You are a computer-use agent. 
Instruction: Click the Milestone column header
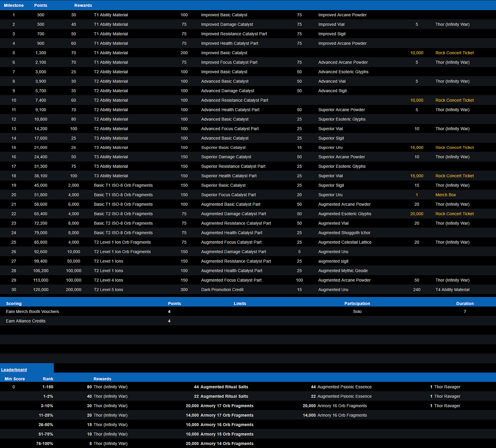[x=14, y=5]
